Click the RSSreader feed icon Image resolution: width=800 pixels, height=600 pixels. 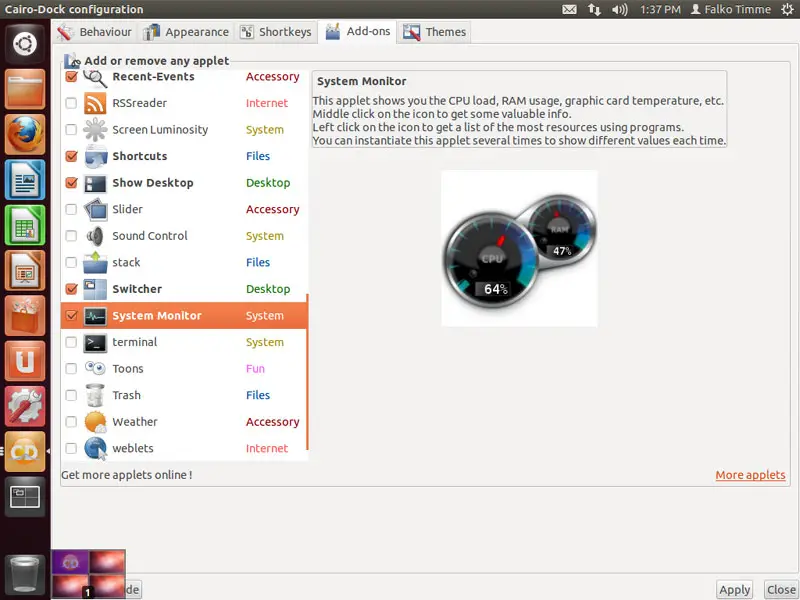pos(95,103)
